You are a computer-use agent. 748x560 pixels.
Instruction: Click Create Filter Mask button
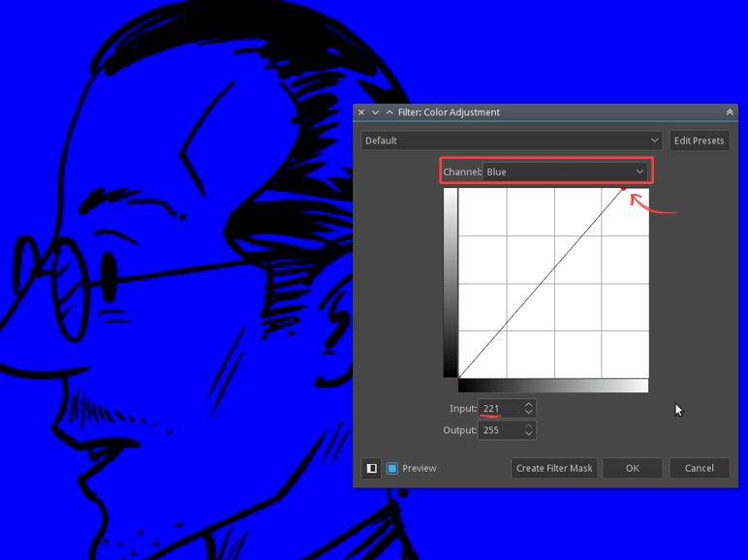click(x=554, y=468)
